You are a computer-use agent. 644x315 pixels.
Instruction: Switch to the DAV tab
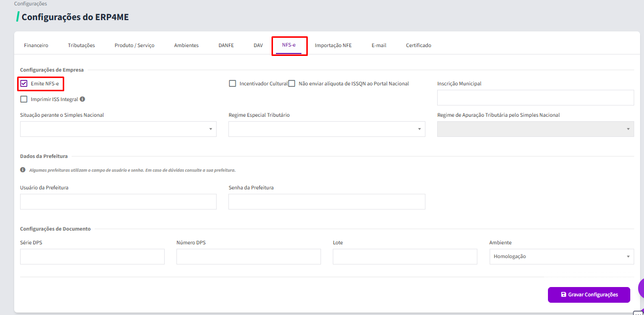coord(258,45)
